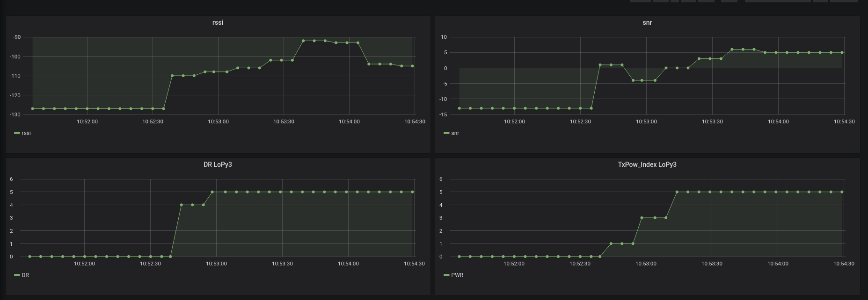Select last data point in TxPow_Index graph
The height and width of the screenshot is (300, 868).
coord(842,192)
